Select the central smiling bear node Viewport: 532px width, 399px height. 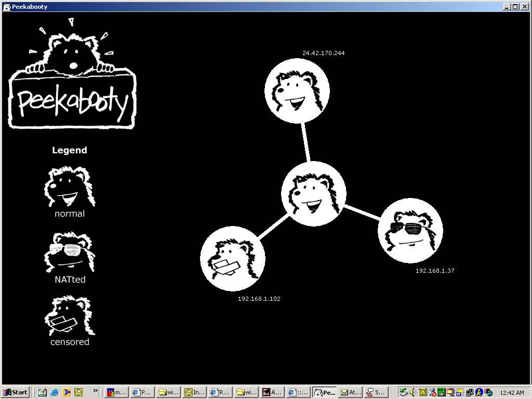click(313, 194)
